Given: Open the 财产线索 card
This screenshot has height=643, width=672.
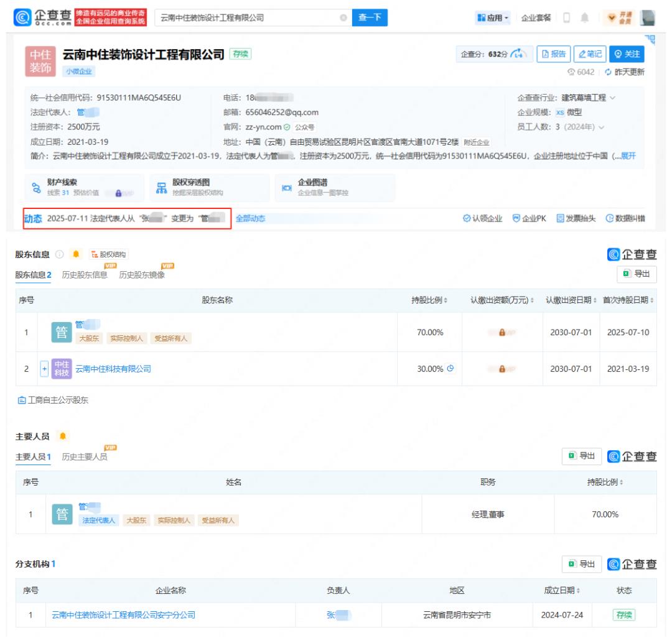Looking at the screenshot, I should click(84, 187).
